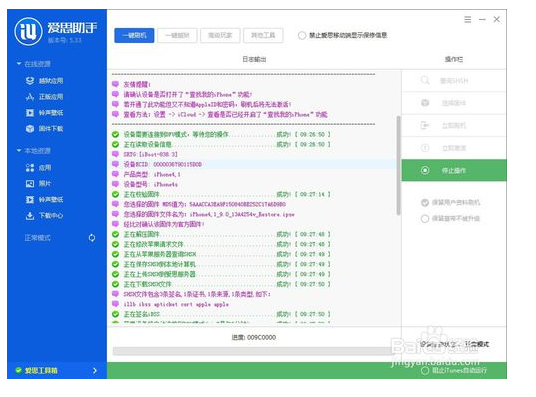Click the refresh icon beside 正常模式
Screen dimensions: 536x397
click(x=92, y=238)
